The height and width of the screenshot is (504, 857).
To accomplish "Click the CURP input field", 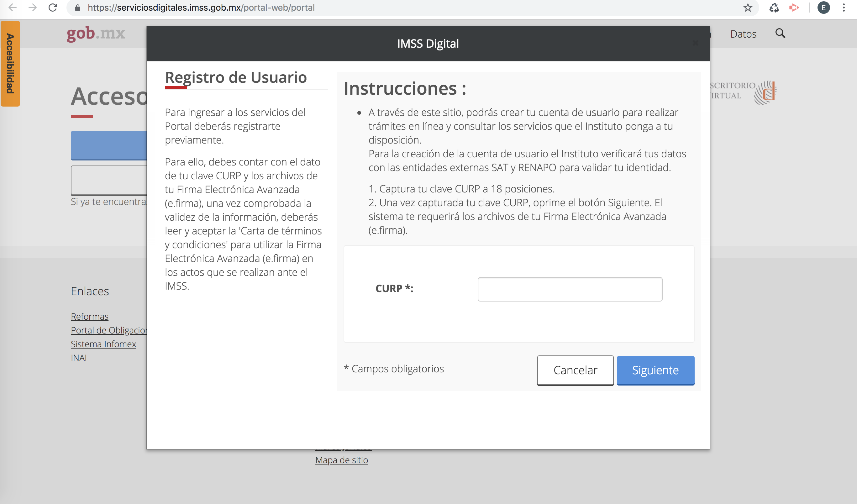I will point(570,289).
